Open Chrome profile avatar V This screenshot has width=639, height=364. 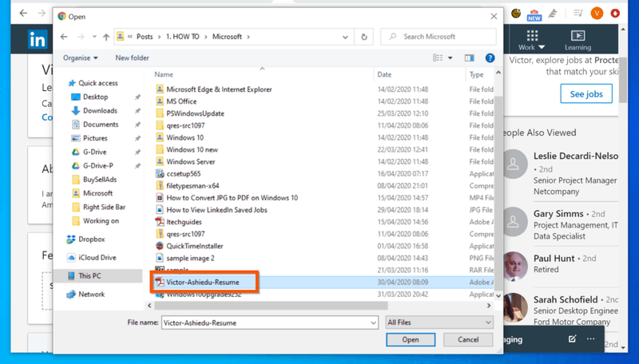597,13
